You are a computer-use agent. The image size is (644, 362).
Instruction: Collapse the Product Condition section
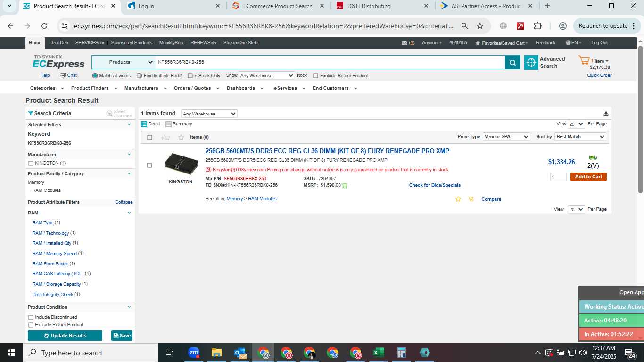pos(129,307)
